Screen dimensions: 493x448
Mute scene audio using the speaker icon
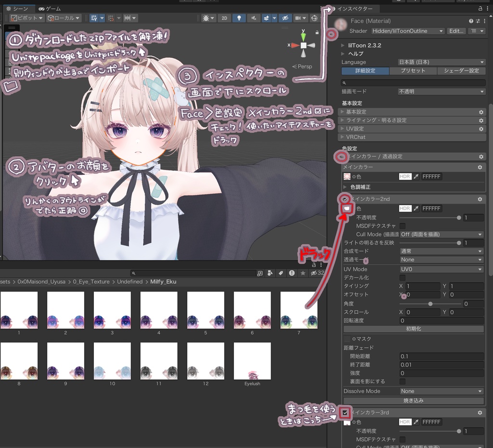click(254, 18)
